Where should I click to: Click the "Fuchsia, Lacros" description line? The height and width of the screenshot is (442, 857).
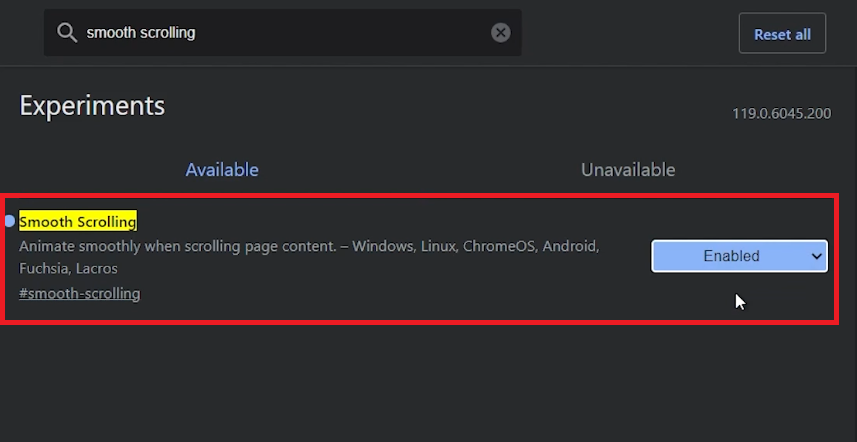click(x=68, y=269)
